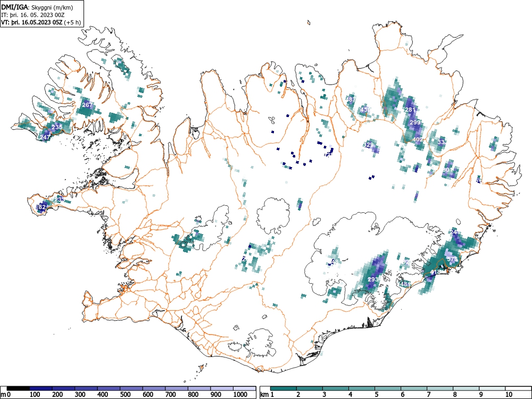Screen dimensions: 532x399
Task: Click the '700' label on the m scale
Action: click(171, 395)
